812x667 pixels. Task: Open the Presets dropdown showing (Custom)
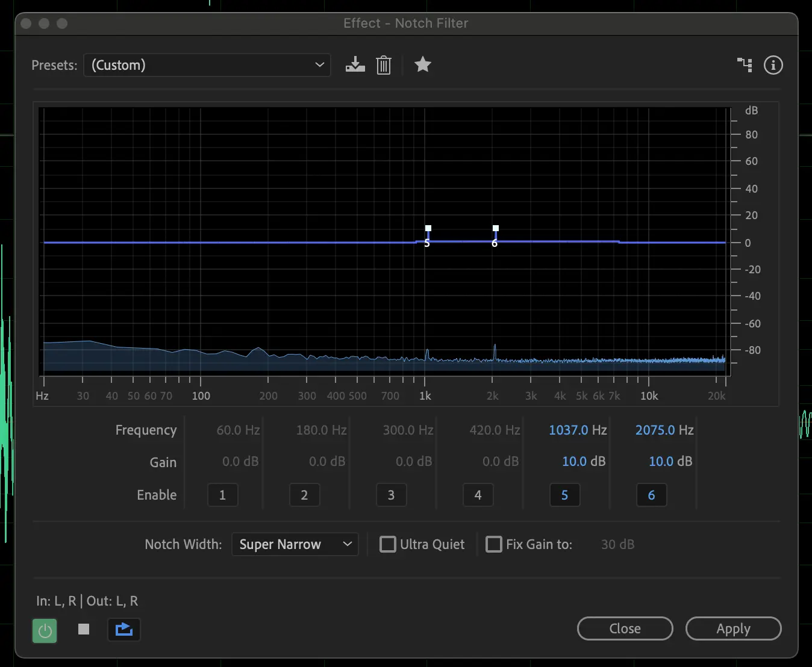pyautogui.click(x=207, y=65)
